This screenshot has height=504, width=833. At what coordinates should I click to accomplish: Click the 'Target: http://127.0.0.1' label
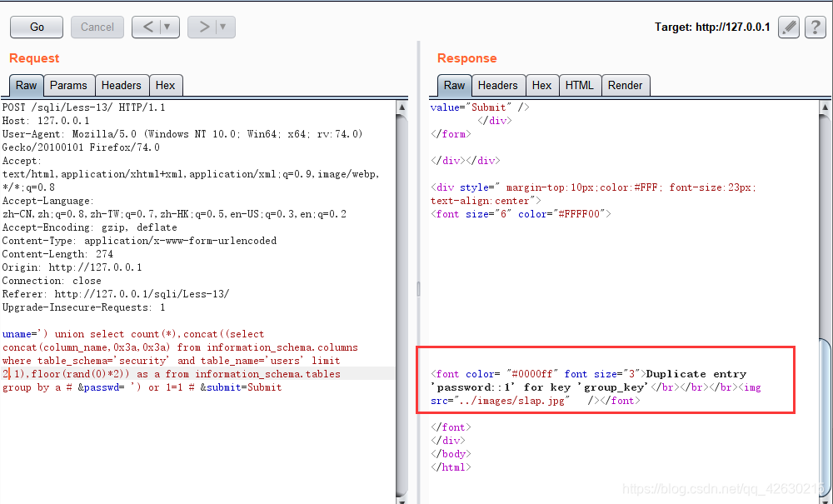point(712,27)
